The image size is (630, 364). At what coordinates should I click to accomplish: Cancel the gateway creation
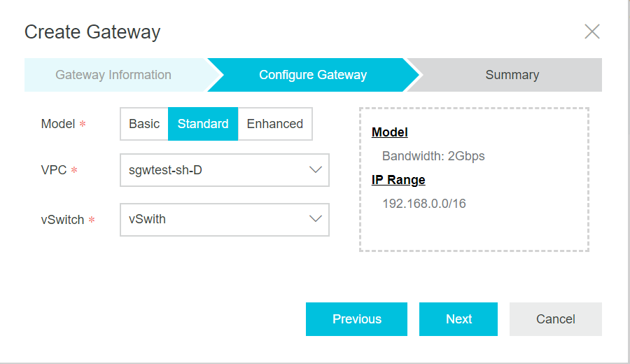coord(556,319)
